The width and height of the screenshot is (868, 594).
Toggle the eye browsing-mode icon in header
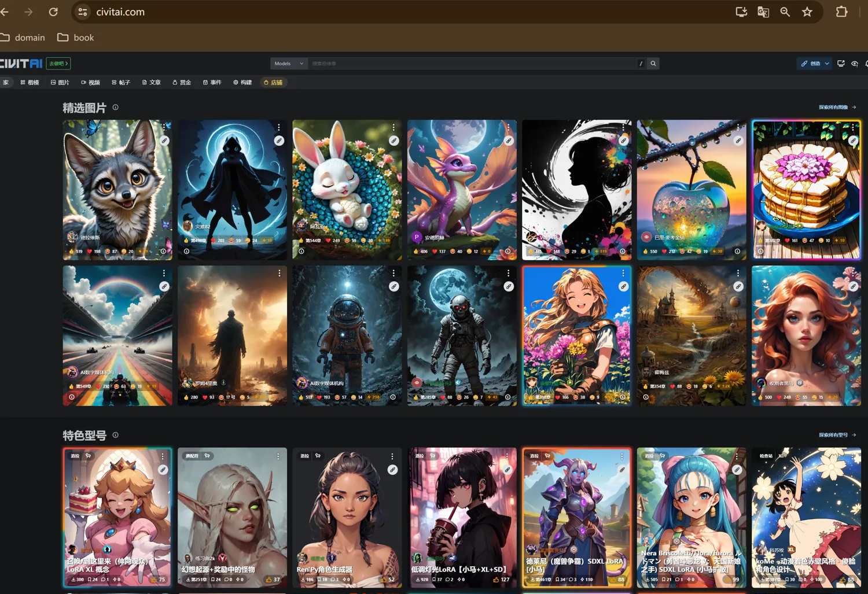pyautogui.click(x=855, y=64)
